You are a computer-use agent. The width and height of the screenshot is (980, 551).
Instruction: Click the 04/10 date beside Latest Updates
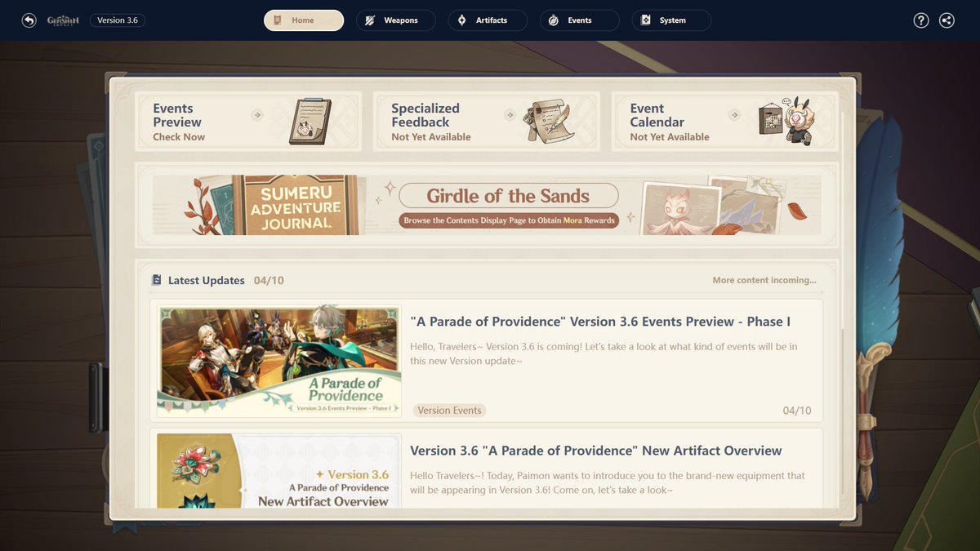[269, 280]
